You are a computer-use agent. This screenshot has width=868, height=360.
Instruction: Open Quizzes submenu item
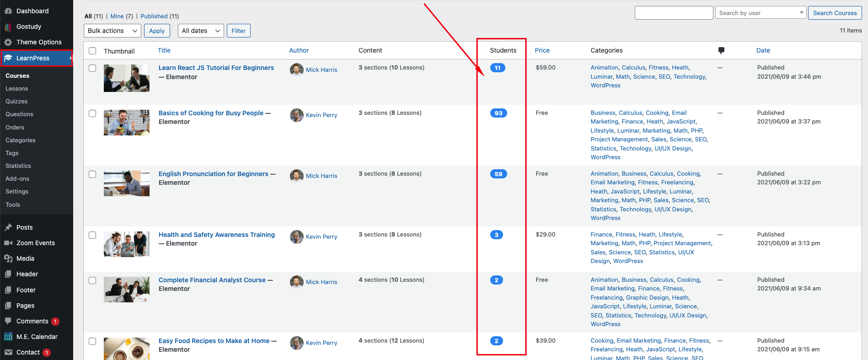pos(16,102)
